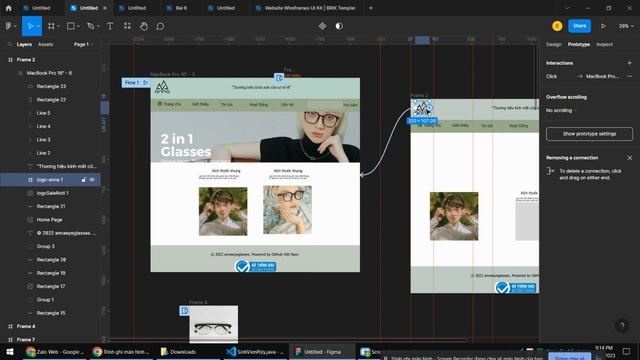Screen dimensions: 640x360
Task: Switch to VS Code SinhVienPoly.java taskbar item
Action: tap(255, 352)
